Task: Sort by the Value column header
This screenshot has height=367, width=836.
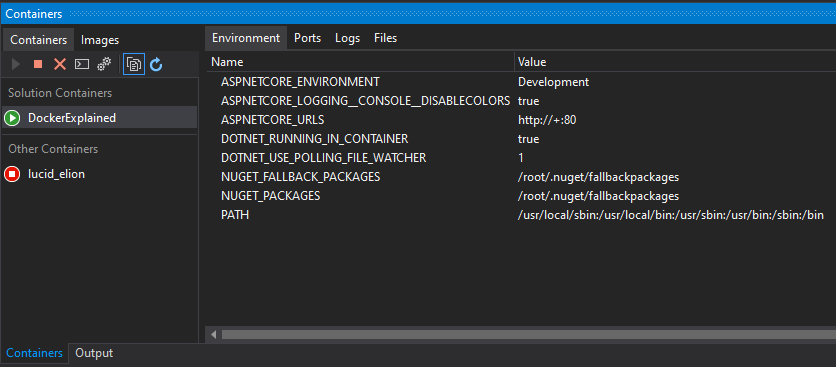Action: click(675, 62)
